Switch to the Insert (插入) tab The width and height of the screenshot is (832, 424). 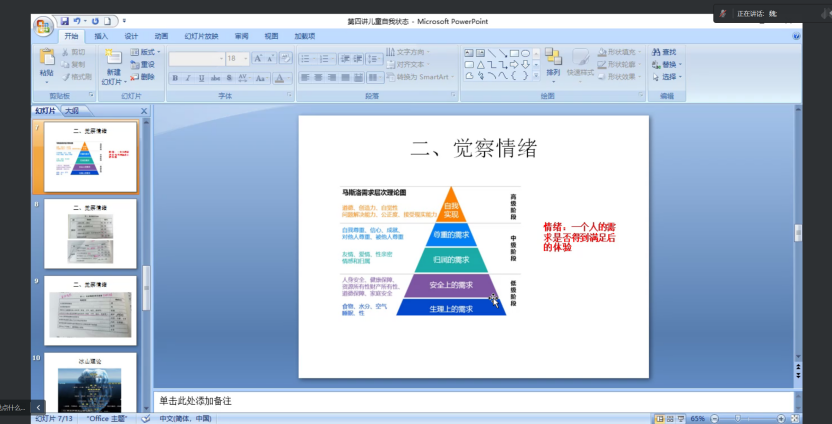101,36
